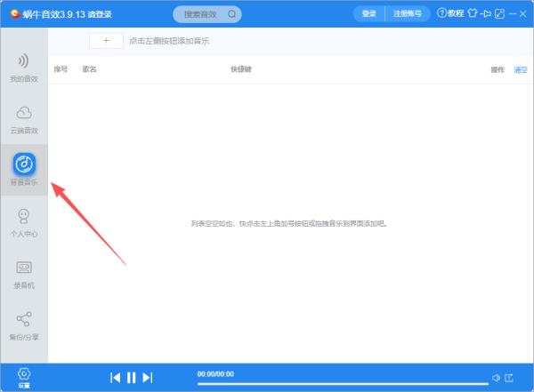This screenshot has width=534, height=392.
Task: Open the 教程 tutorial help
Action: [x=450, y=13]
